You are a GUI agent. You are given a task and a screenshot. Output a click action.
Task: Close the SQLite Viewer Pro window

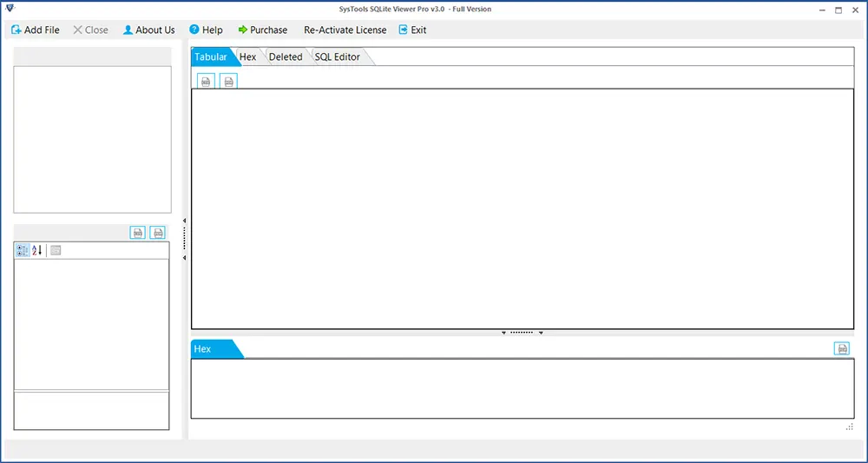[855, 10]
